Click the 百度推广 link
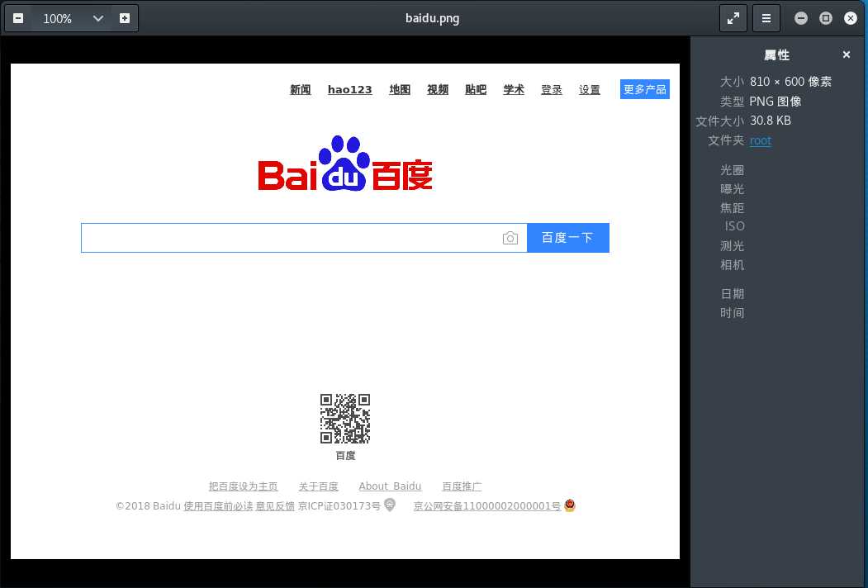The image size is (868, 588). [x=462, y=486]
